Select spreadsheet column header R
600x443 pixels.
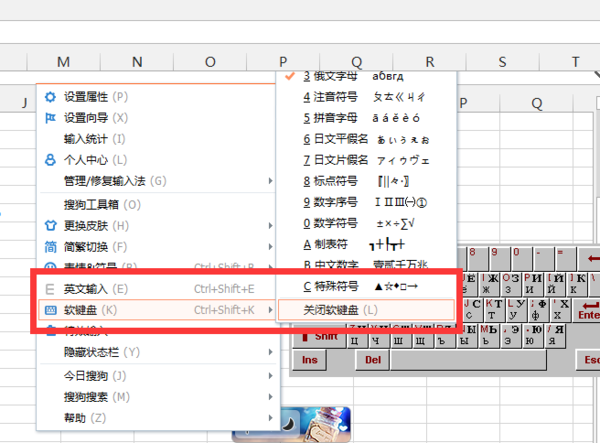pos(430,62)
